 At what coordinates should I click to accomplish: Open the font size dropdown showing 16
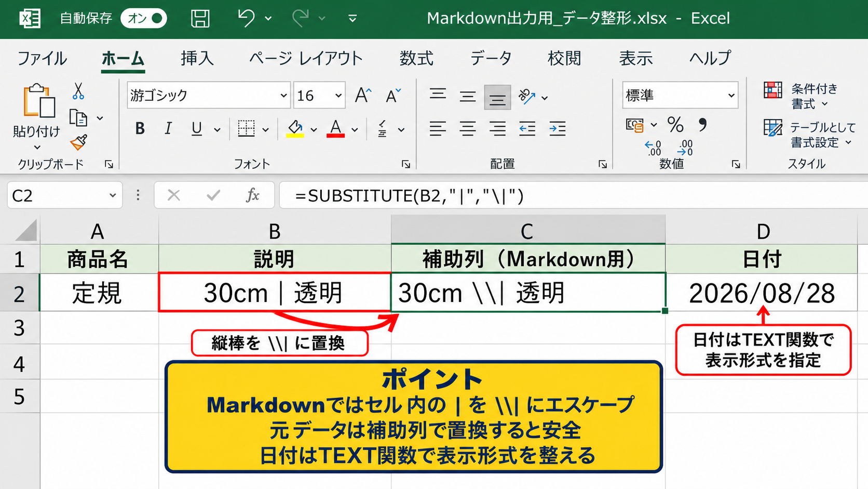click(338, 96)
